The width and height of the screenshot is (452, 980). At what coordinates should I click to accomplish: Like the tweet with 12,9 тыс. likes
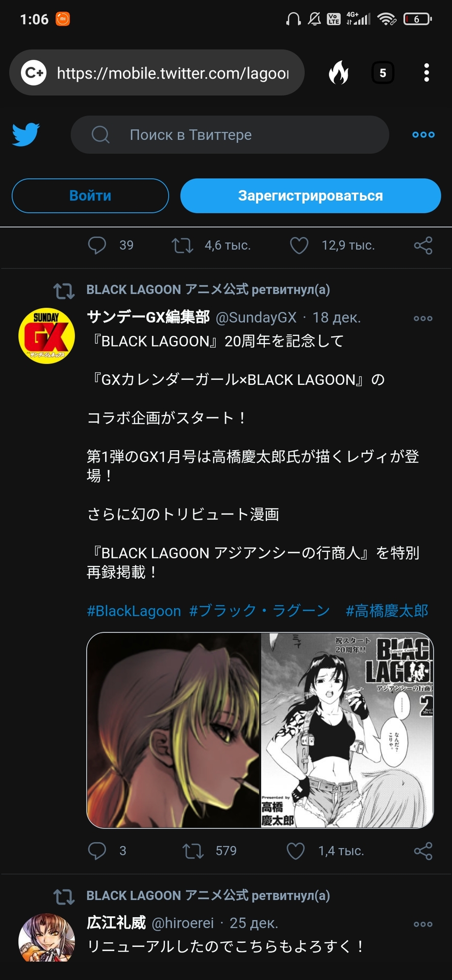pyautogui.click(x=299, y=246)
